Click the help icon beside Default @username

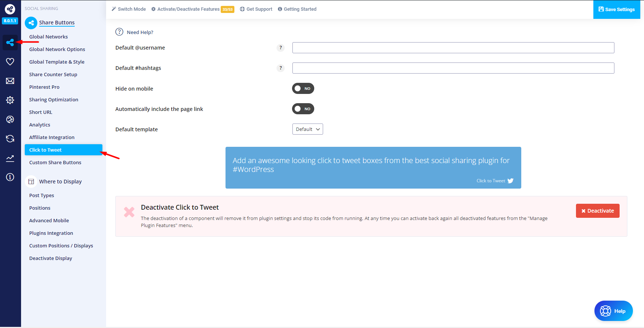pos(281,48)
